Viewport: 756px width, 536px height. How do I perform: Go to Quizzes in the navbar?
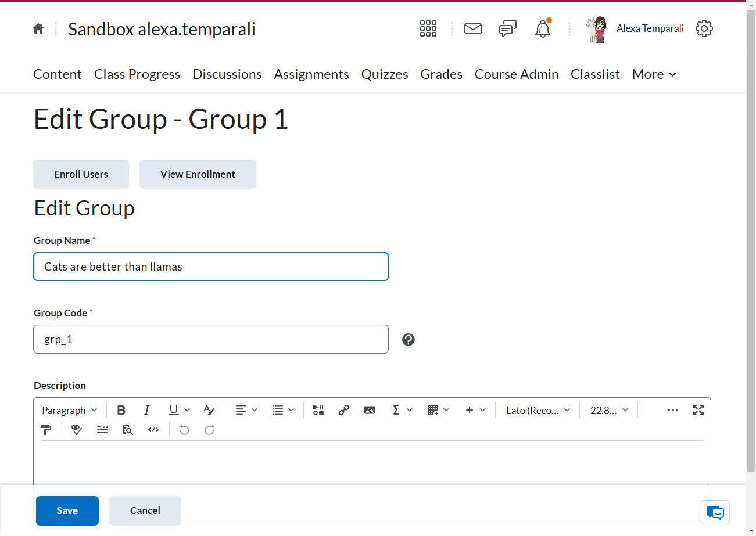click(x=385, y=74)
